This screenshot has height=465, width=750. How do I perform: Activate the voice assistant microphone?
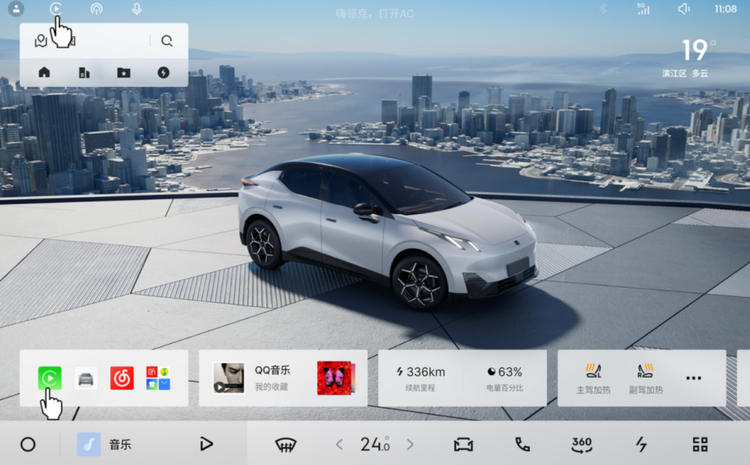click(136, 9)
